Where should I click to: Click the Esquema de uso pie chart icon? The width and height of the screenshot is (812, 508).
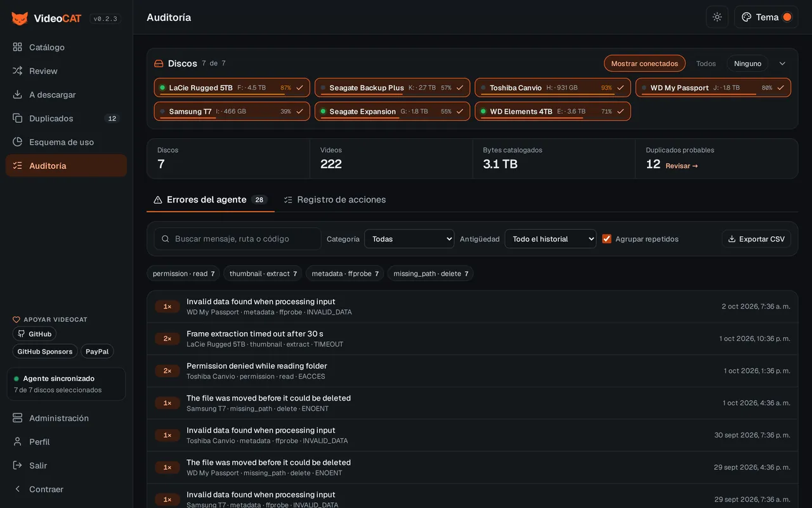(17, 142)
